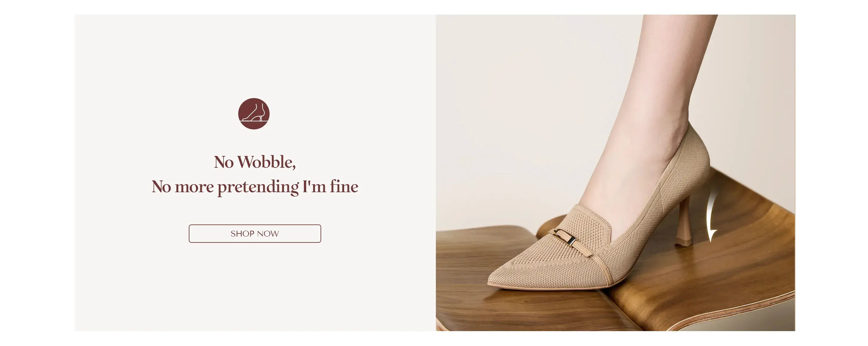Click the maroon circular high-heel foot icon
The image size is (868, 346).
254,113
